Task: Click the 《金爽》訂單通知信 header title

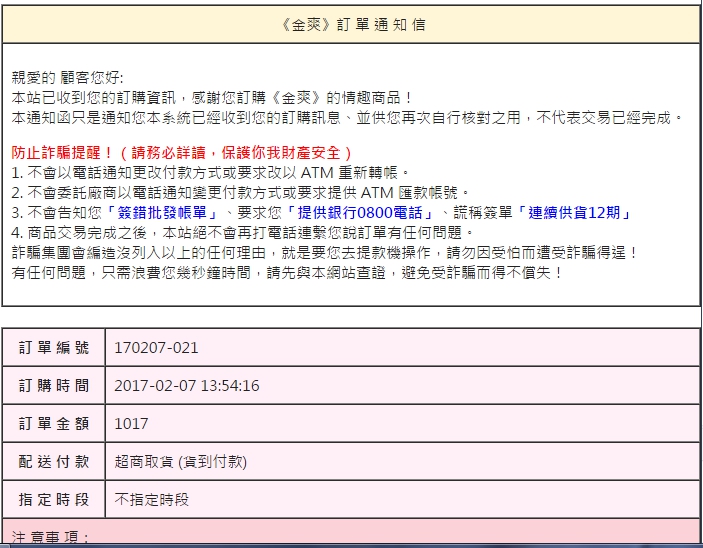Action: tap(350, 24)
